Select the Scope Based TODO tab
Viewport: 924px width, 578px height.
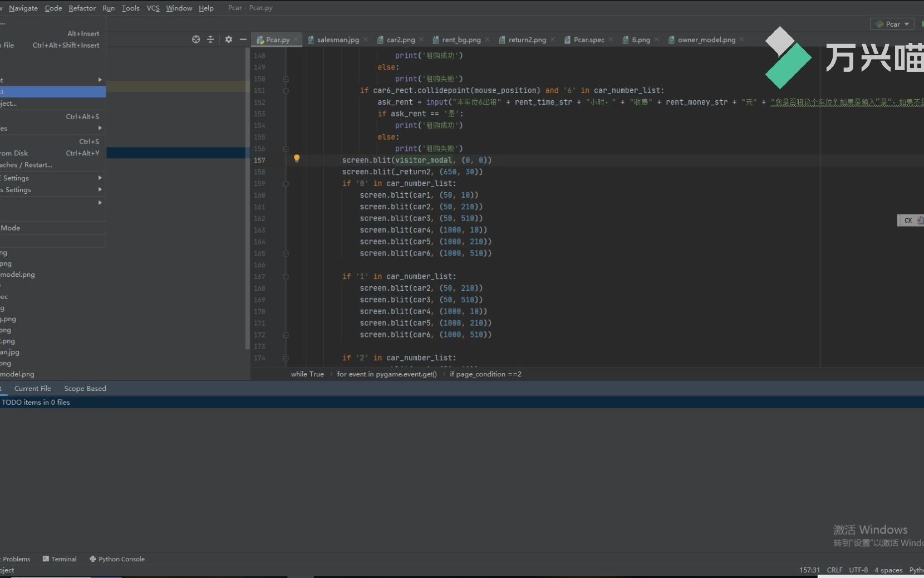click(x=85, y=389)
